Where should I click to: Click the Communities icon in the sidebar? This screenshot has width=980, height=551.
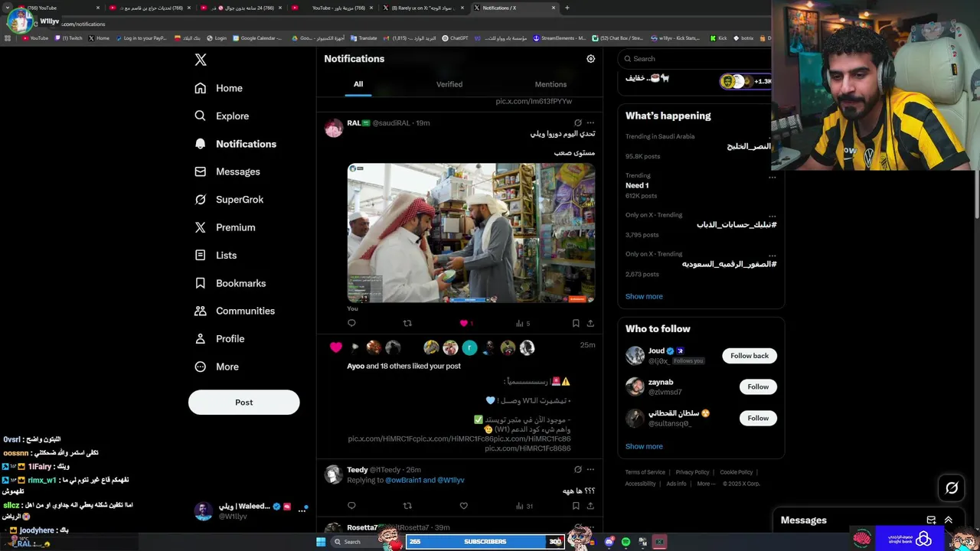pyautogui.click(x=201, y=311)
